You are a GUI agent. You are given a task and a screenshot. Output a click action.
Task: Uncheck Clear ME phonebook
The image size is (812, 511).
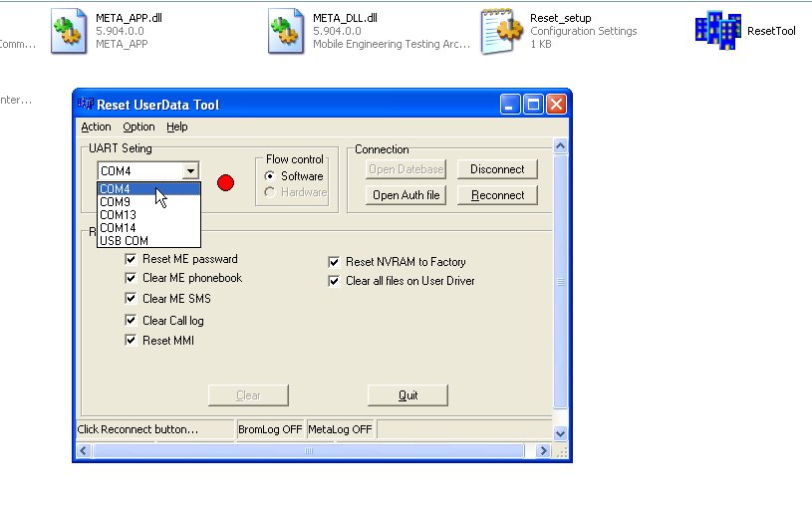(131, 278)
